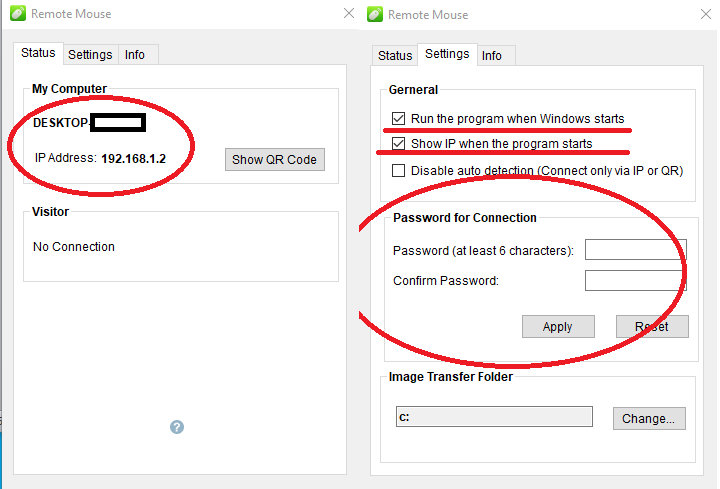Focus the Password input field
This screenshot has width=720, height=489.
coord(635,250)
